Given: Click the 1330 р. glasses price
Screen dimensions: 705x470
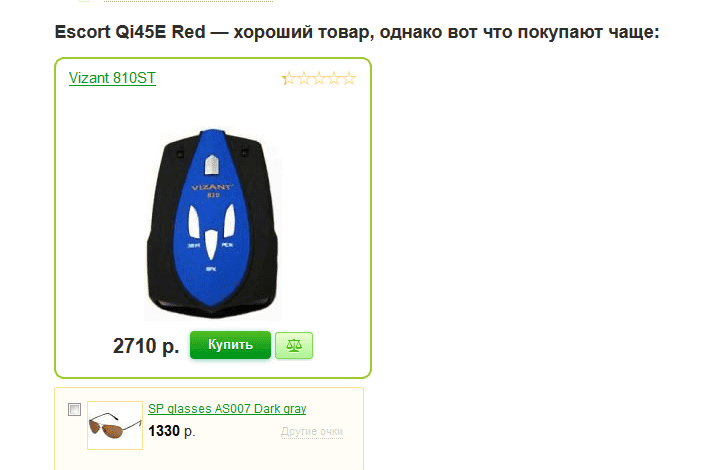Looking at the screenshot, I should (172, 431).
